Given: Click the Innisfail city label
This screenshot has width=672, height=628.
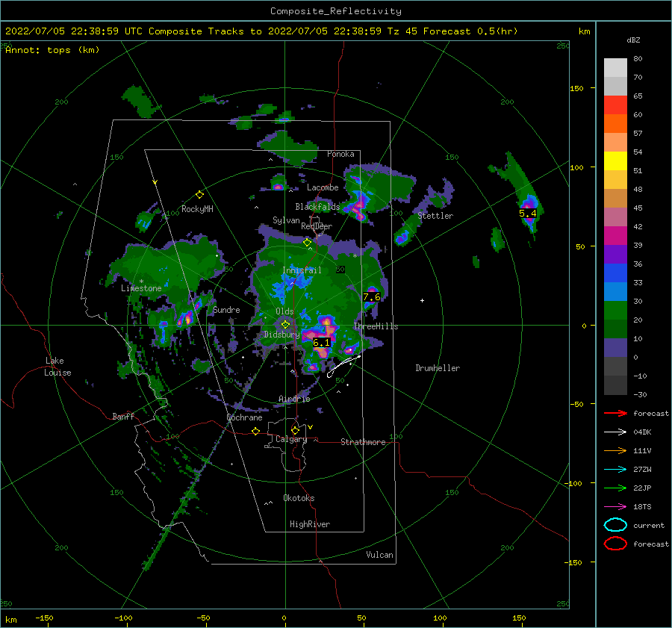Looking at the screenshot, I should (302, 270).
